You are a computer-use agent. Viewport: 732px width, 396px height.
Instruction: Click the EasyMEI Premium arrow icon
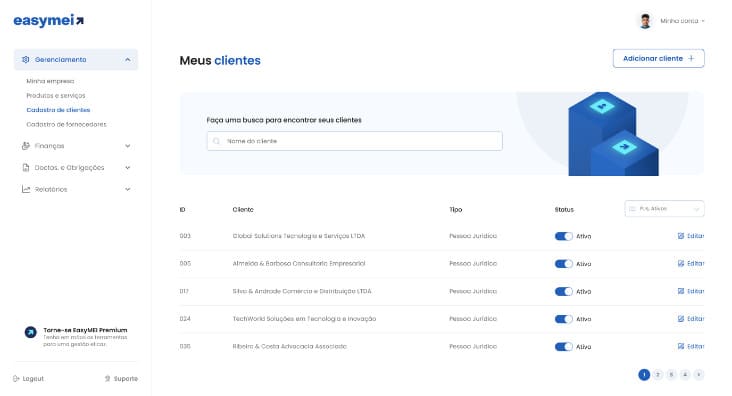(30, 332)
